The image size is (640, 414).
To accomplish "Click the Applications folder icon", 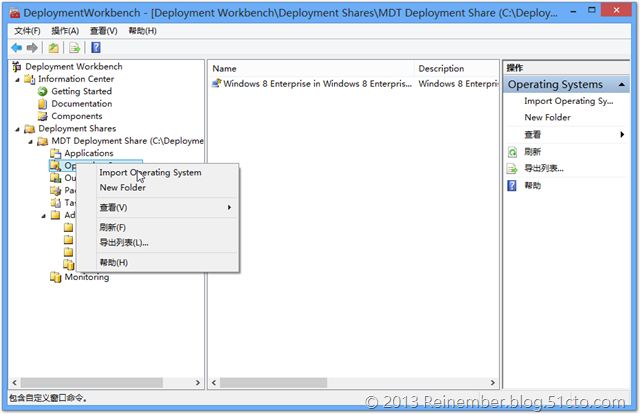I will coord(56,154).
